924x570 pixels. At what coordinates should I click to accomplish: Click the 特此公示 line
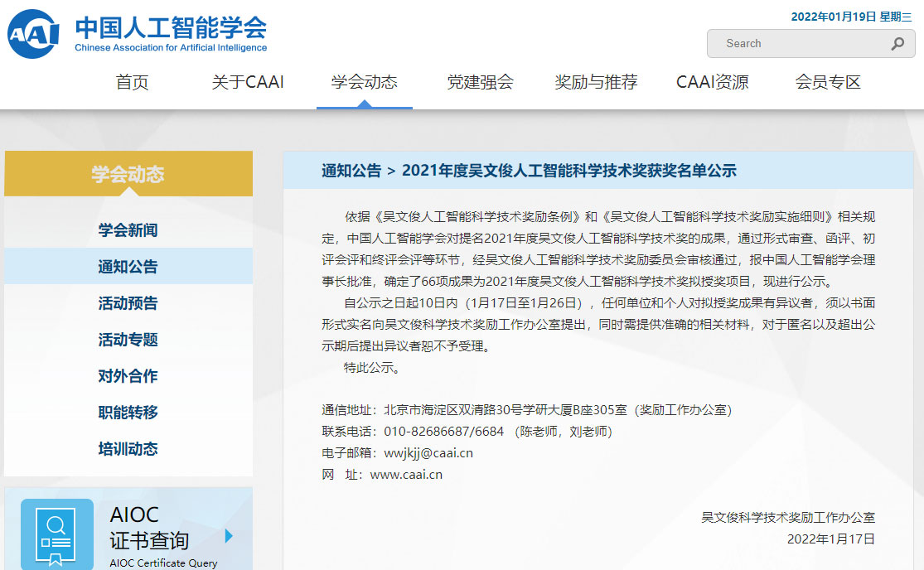click(372, 368)
